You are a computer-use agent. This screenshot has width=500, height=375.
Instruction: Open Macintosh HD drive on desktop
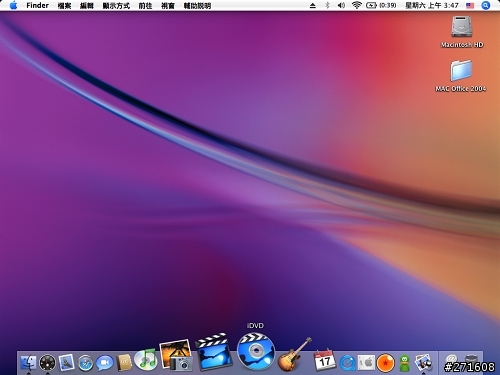pyautogui.click(x=462, y=32)
